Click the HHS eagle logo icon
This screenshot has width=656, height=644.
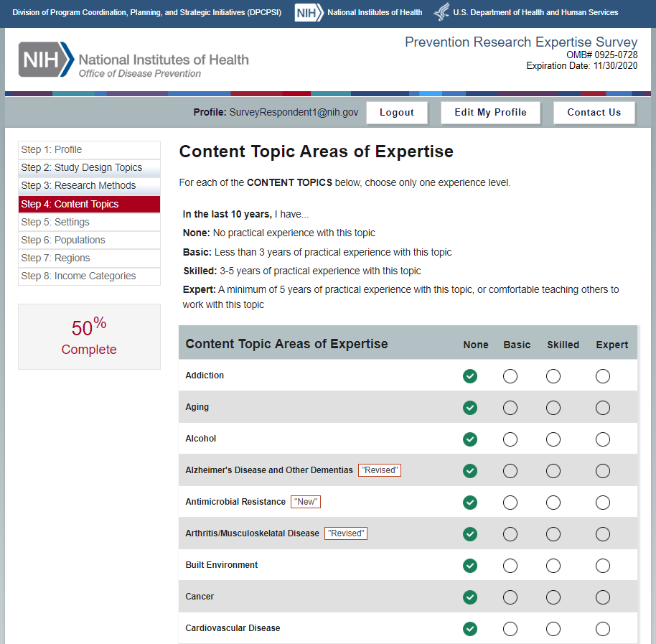click(x=441, y=13)
